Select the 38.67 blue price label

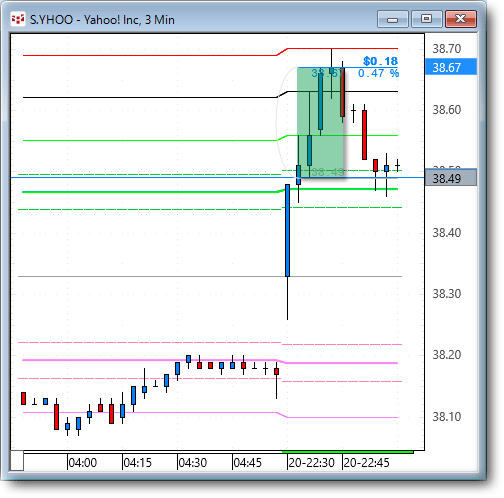pos(451,67)
